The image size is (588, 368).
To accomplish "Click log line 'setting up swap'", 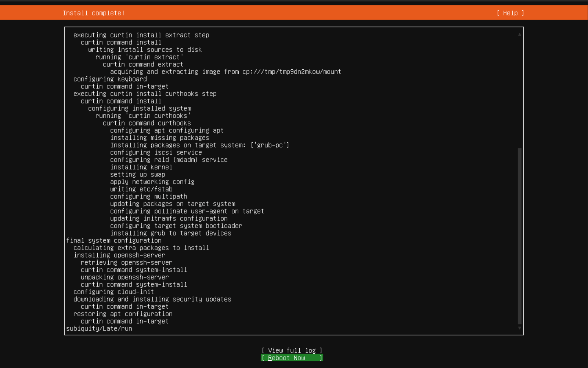I will click(x=138, y=174).
